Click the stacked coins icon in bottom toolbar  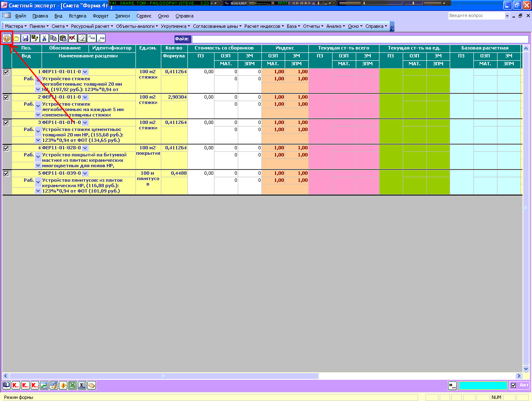tap(91, 385)
